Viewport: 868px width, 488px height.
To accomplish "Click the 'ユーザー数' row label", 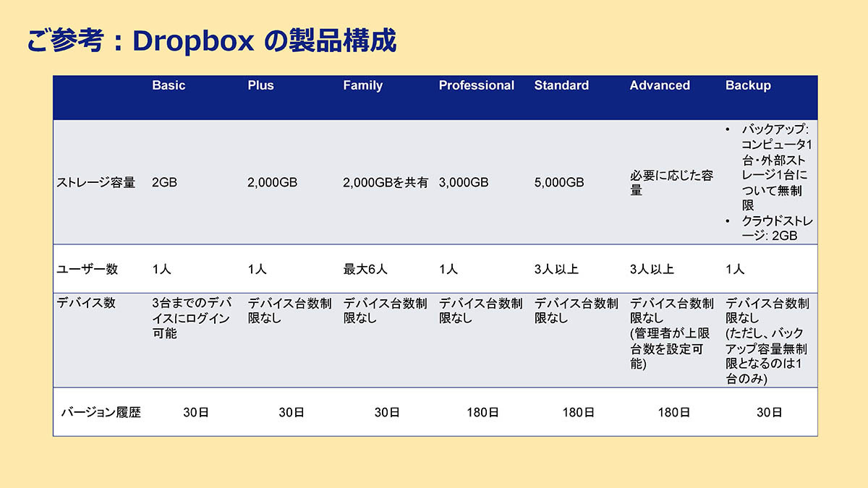I will click(x=87, y=269).
